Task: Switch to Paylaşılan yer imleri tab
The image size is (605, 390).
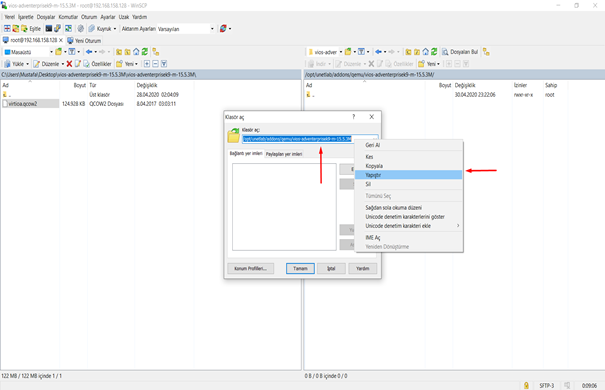Action: 284,154
